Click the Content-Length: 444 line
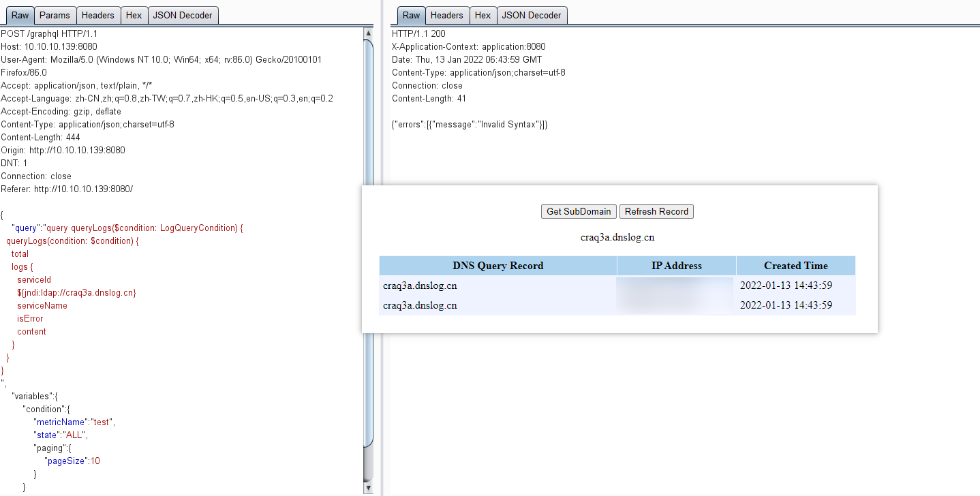The image size is (980, 496). click(x=40, y=137)
